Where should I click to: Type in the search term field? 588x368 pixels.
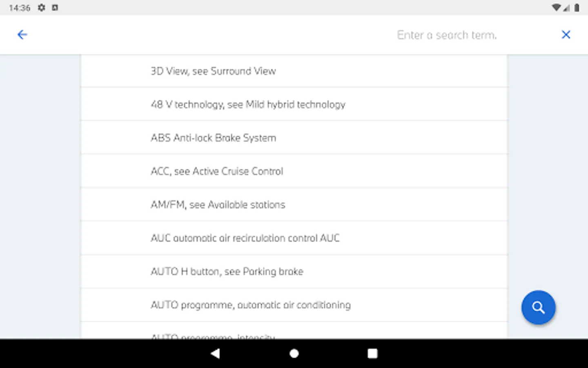tap(447, 35)
